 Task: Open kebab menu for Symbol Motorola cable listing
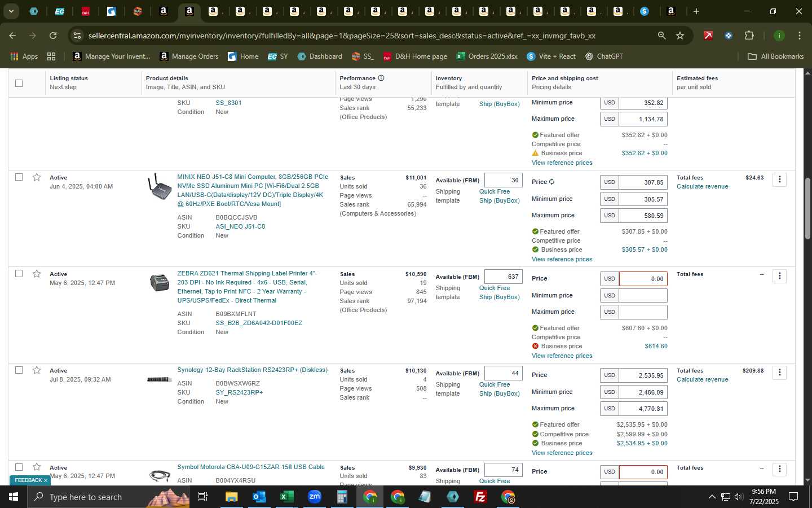[x=779, y=469]
